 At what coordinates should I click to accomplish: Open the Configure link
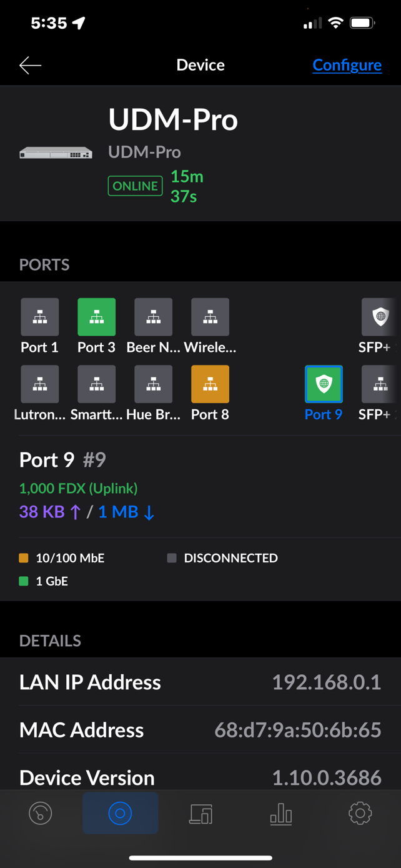(x=347, y=65)
